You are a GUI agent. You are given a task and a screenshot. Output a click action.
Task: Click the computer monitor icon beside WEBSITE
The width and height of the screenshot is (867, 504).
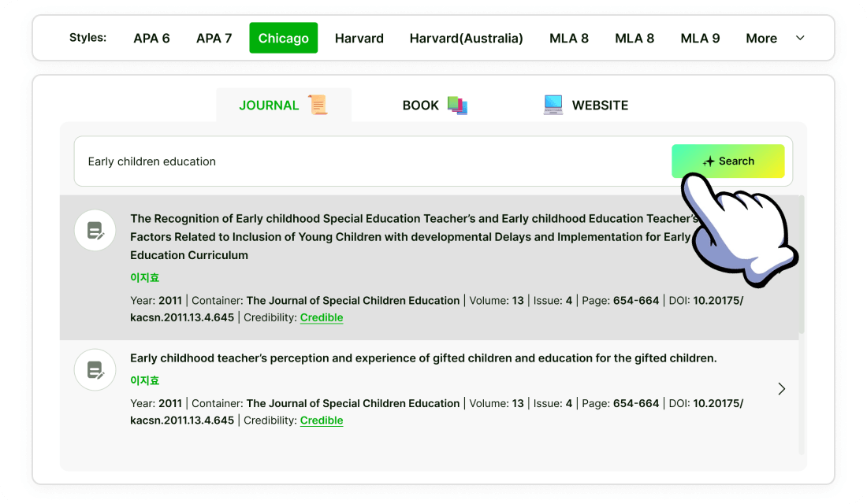click(x=553, y=105)
